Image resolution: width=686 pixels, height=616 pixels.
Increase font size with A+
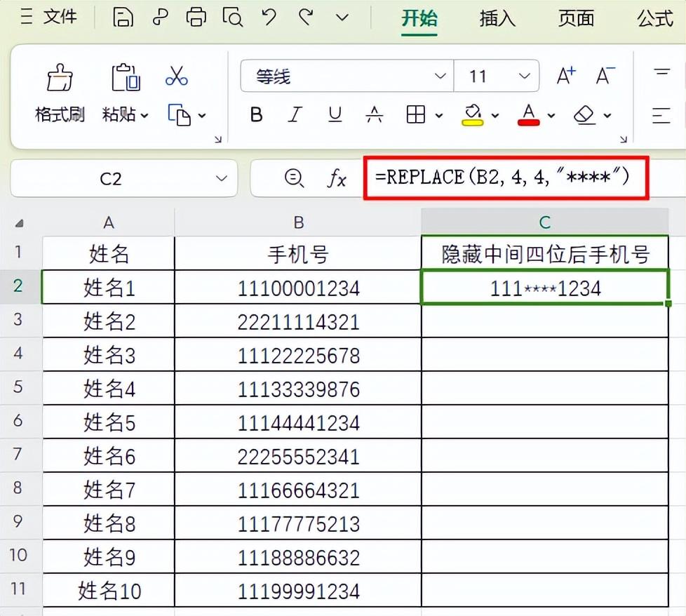click(x=566, y=76)
